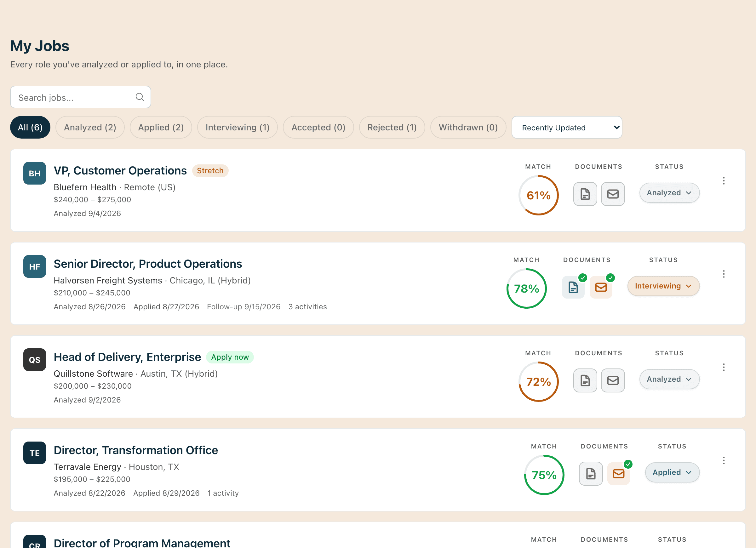This screenshot has height=548, width=756.
Task: Open Senior Director, Product Operations job
Action: (x=148, y=264)
